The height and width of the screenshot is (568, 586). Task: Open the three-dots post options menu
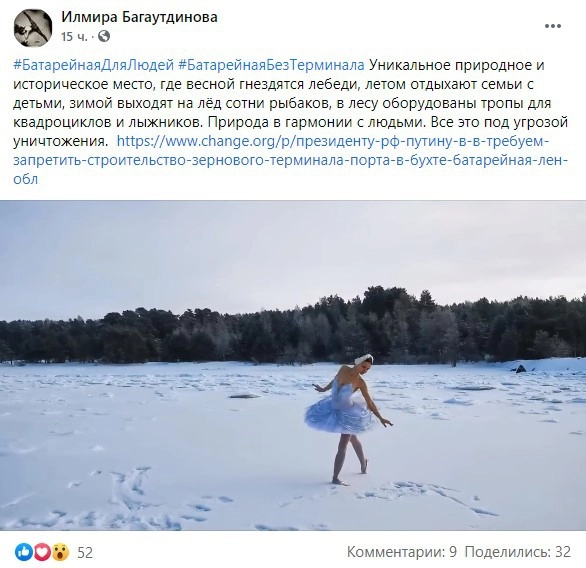coord(552,26)
